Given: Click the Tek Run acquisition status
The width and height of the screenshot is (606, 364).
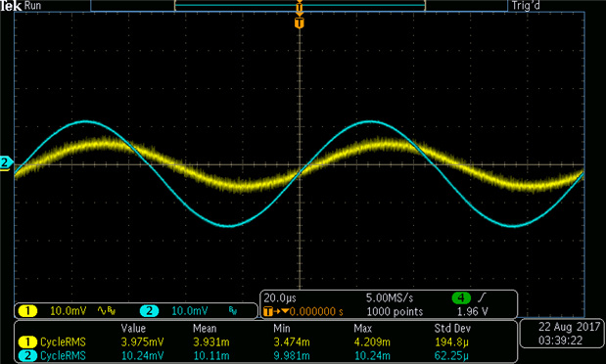Looking at the screenshot, I should click(21, 6).
